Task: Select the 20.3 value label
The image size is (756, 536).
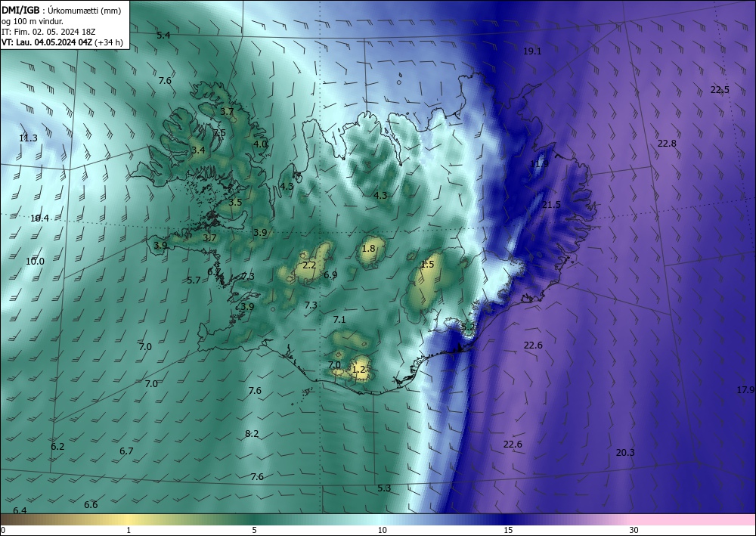Action: (x=625, y=453)
